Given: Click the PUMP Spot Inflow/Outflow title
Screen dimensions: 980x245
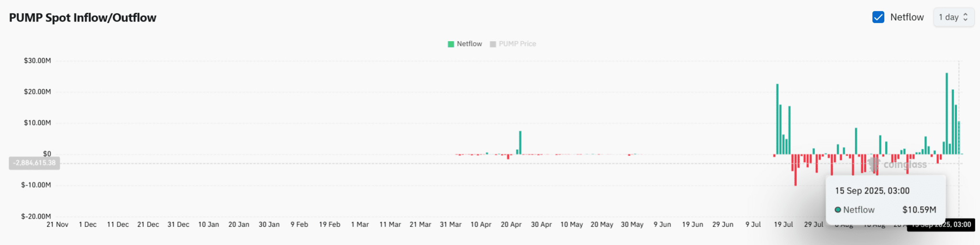Looking at the screenshot, I should click(83, 18).
